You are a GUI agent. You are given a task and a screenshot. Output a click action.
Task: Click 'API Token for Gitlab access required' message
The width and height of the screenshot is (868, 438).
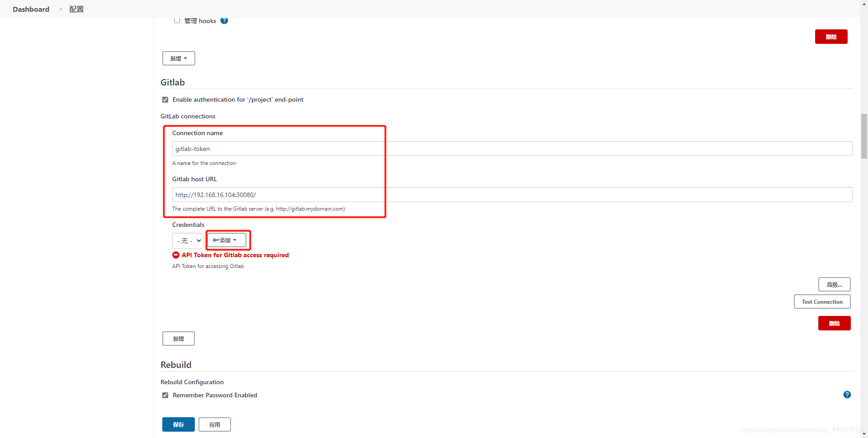235,255
